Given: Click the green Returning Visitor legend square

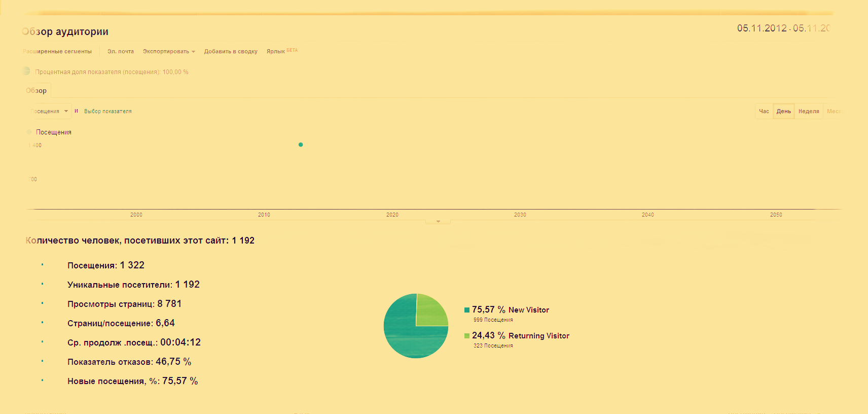Looking at the screenshot, I should point(466,336).
